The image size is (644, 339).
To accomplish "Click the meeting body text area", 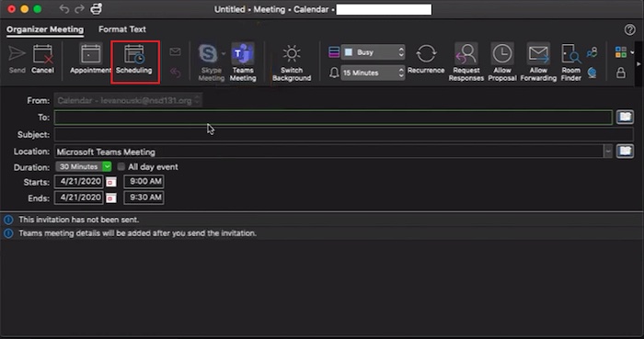I will (x=322, y=287).
